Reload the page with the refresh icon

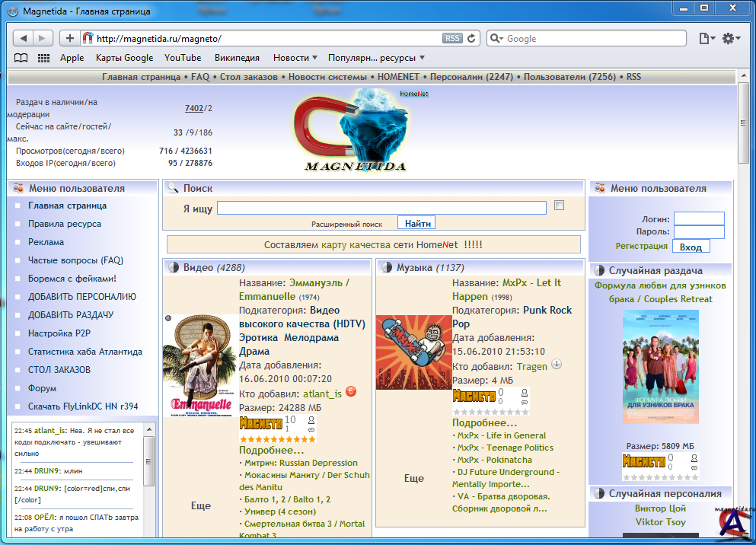point(472,38)
